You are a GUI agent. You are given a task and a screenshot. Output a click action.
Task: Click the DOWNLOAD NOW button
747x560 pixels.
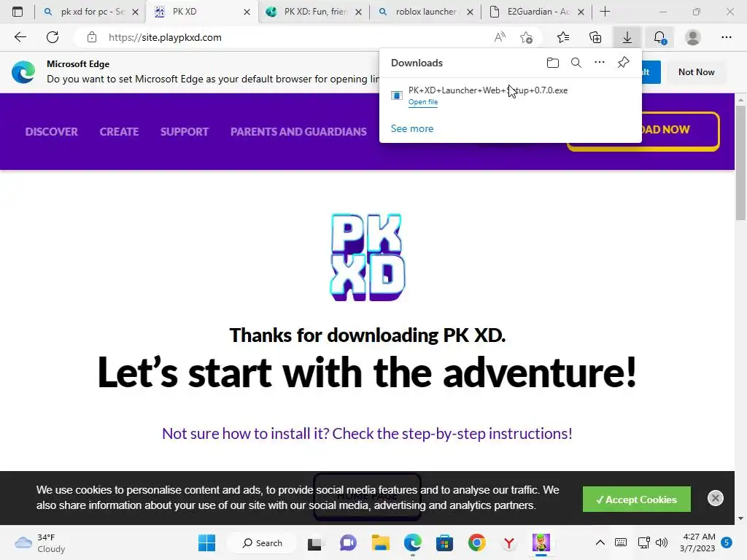(681, 131)
